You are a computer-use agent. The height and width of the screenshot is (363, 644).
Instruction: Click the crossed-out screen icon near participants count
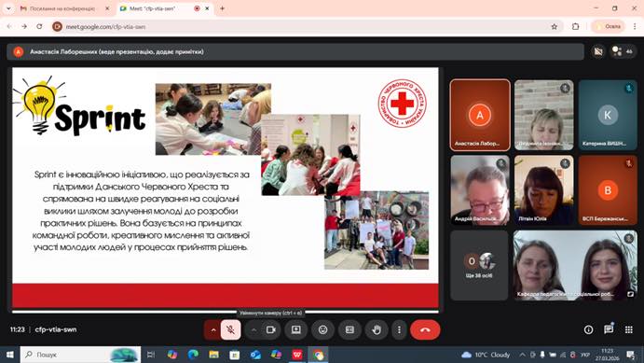click(598, 51)
